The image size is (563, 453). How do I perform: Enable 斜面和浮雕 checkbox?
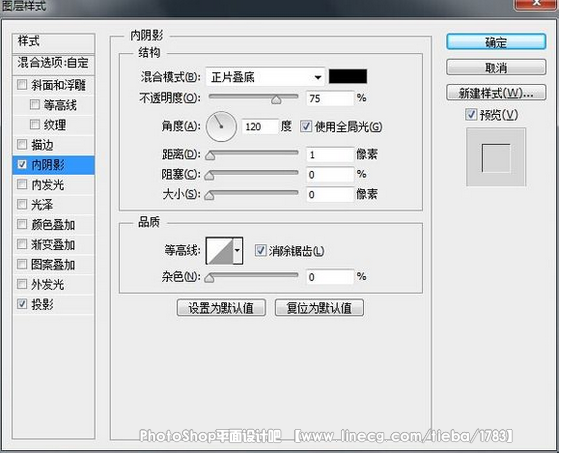point(22,85)
